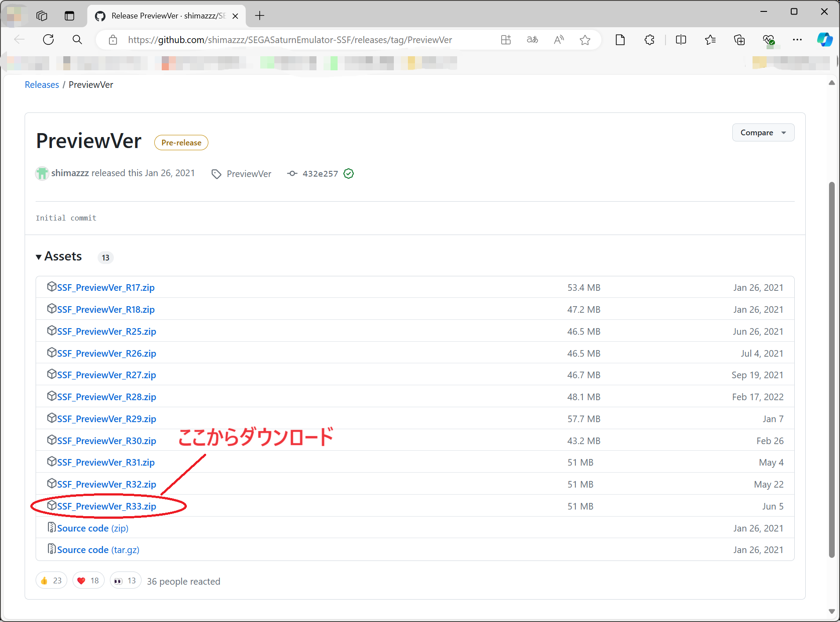840x622 pixels.
Task: Open the Favorites list icon
Action: coord(710,40)
